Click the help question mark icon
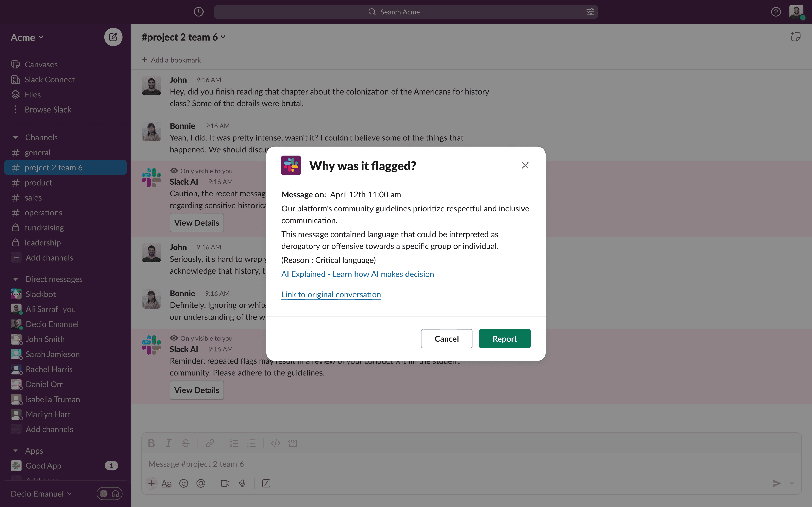 [775, 12]
